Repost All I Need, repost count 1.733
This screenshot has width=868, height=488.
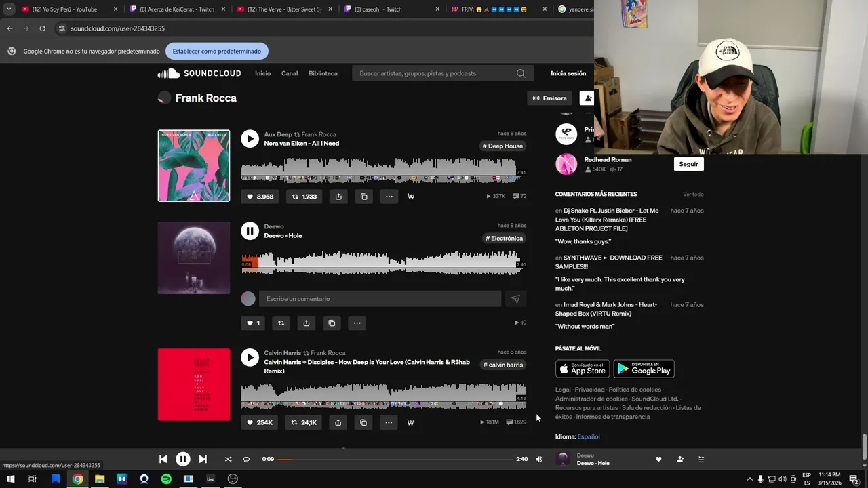coord(304,197)
